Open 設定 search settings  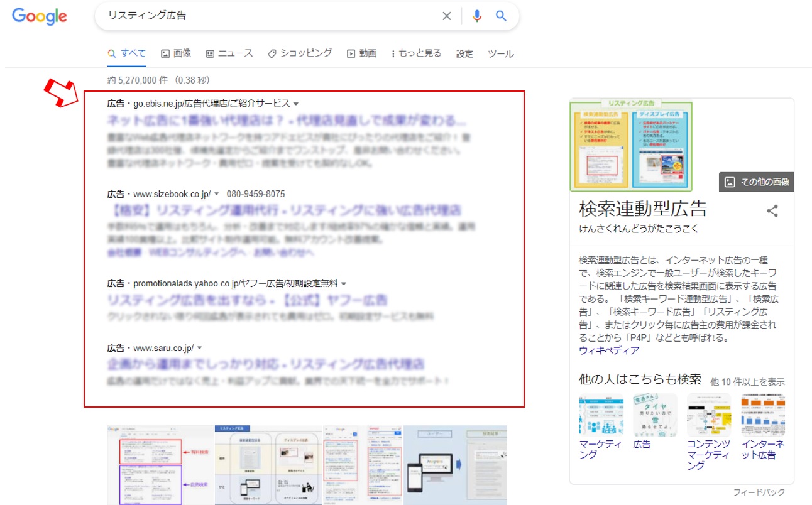464,53
